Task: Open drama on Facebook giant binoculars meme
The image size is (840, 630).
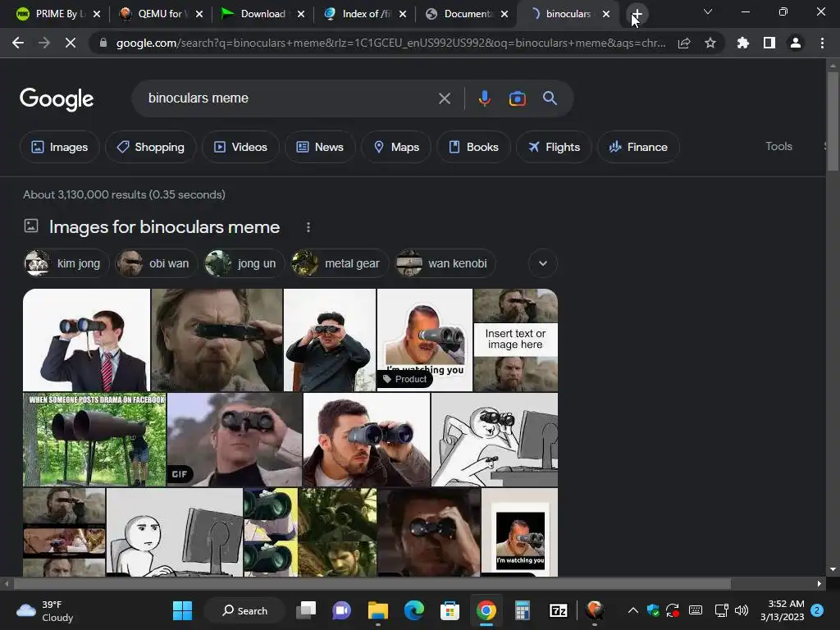Action: click(94, 440)
